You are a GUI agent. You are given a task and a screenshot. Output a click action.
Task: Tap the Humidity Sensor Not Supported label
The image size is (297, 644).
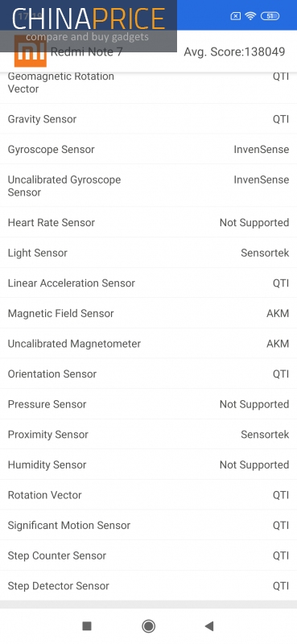pos(254,464)
